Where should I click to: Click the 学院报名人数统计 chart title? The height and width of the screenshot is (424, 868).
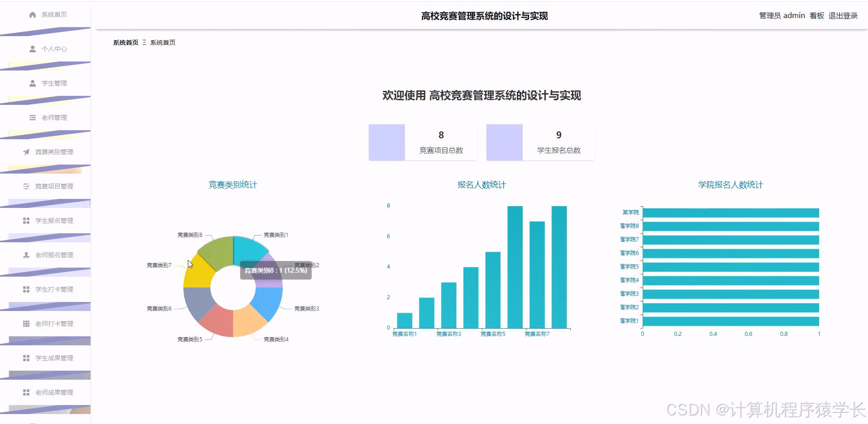coord(730,185)
